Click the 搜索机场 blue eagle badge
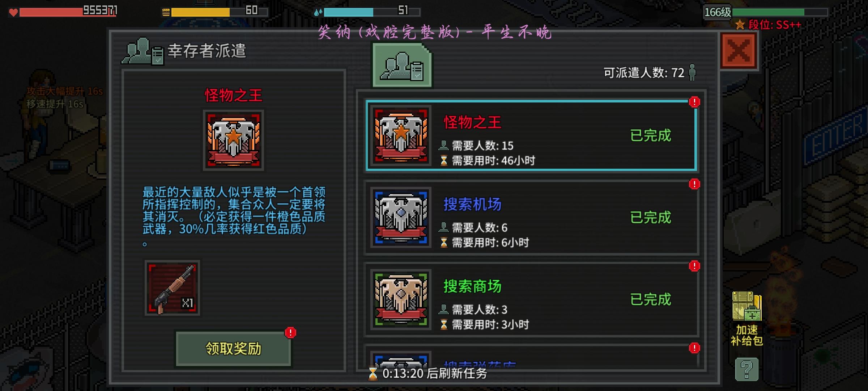 click(x=401, y=217)
